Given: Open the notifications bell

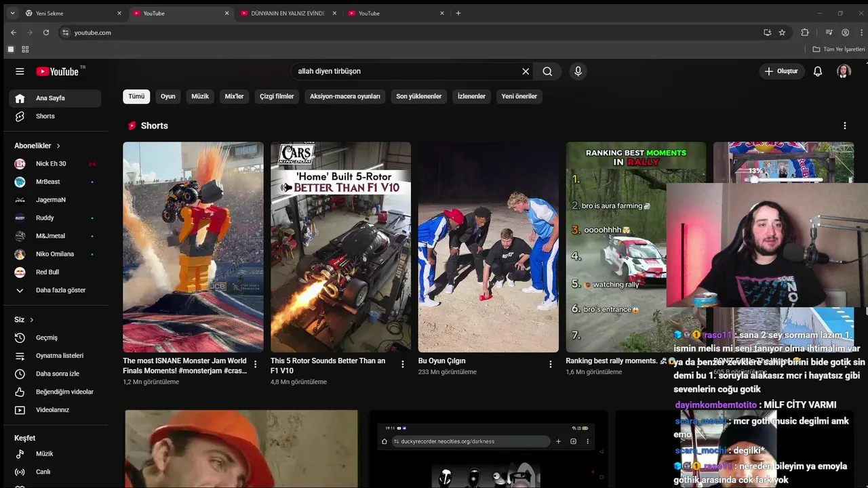Looking at the screenshot, I should (x=818, y=71).
